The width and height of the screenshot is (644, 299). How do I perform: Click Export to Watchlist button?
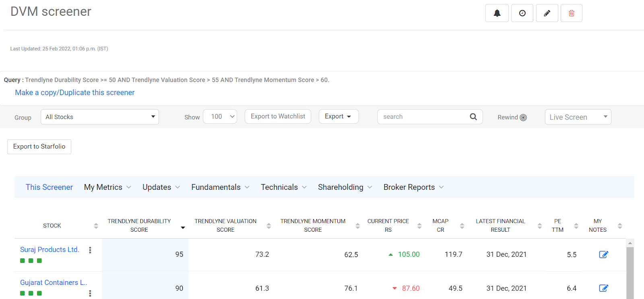pyautogui.click(x=278, y=116)
